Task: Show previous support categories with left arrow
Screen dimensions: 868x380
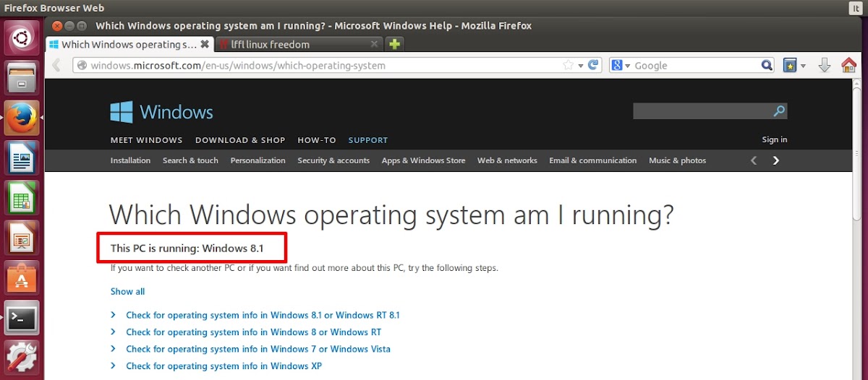Action: point(754,160)
